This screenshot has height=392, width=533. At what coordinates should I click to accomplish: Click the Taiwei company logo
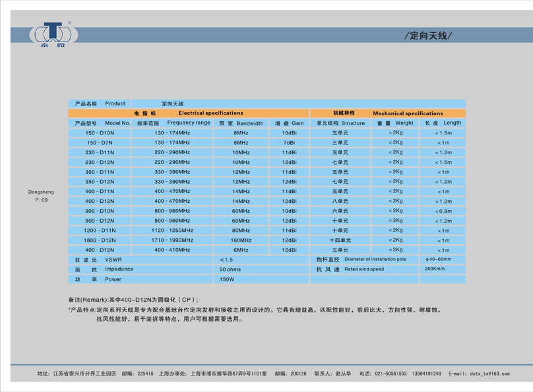[53, 34]
